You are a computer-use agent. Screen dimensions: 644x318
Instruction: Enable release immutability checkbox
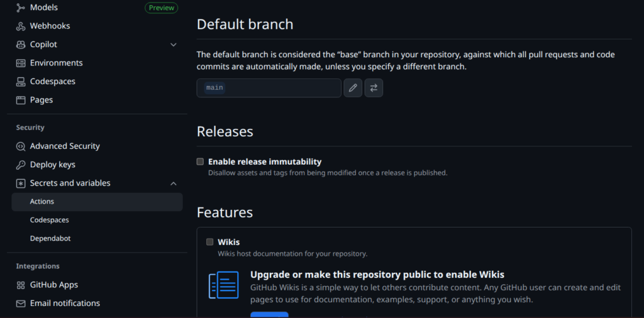coord(200,162)
